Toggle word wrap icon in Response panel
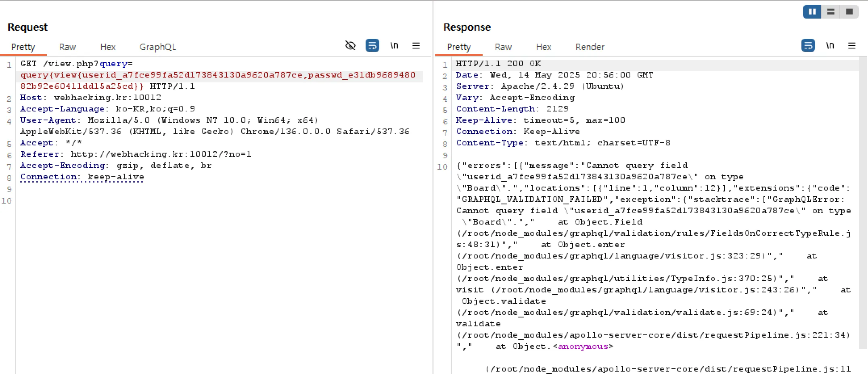The image size is (868, 374). (808, 45)
